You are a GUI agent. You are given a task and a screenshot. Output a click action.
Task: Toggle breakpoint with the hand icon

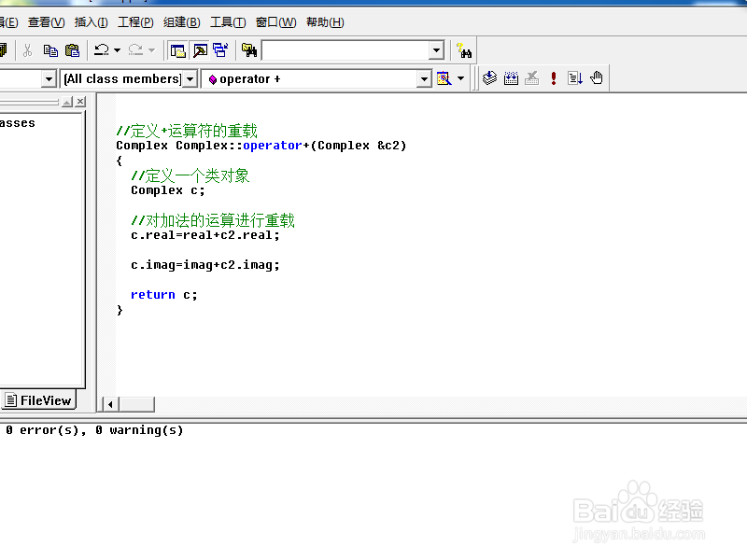597,77
